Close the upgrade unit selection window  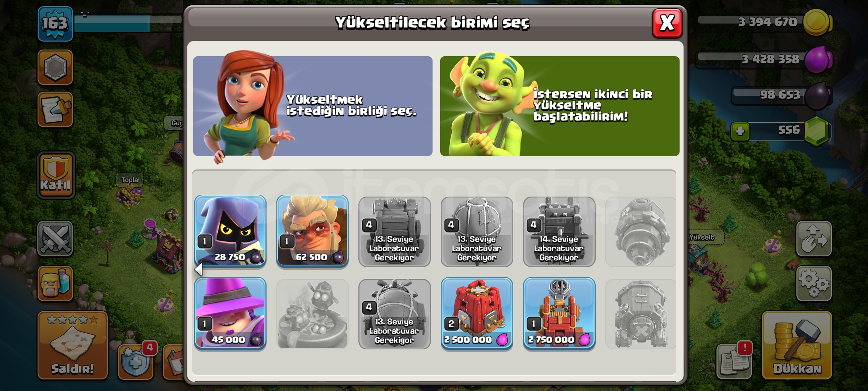[x=667, y=24]
